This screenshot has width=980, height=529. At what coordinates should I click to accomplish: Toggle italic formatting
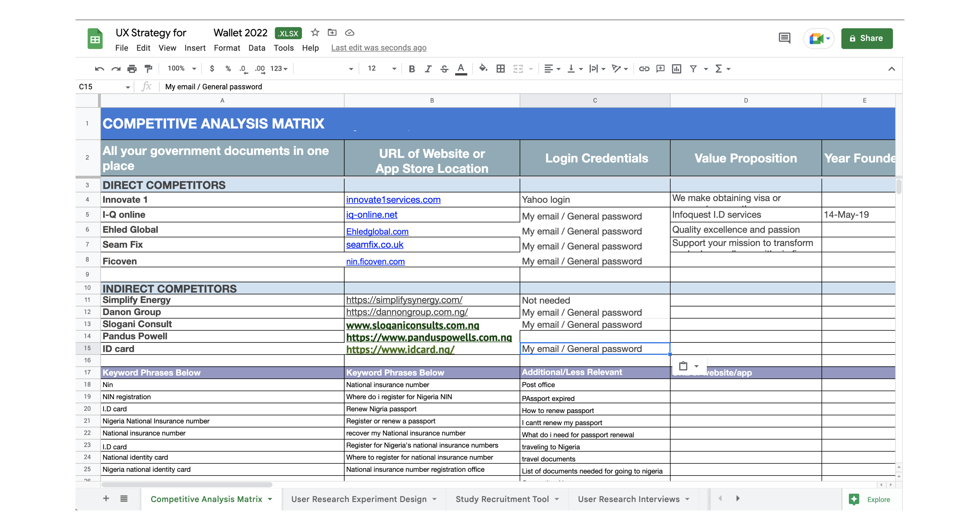tap(428, 69)
